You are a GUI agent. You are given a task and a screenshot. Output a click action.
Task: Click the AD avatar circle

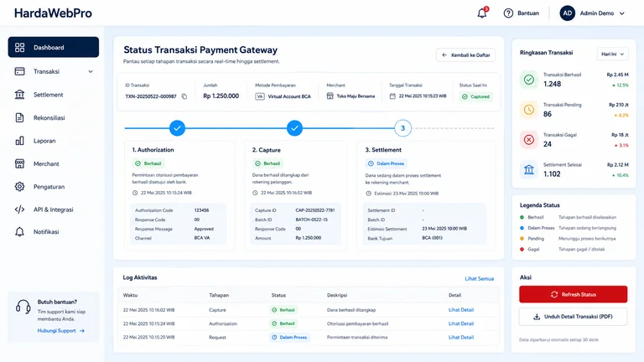[x=567, y=13]
